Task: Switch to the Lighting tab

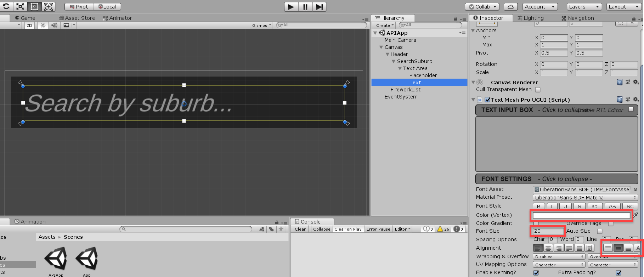Action: coord(530,18)
